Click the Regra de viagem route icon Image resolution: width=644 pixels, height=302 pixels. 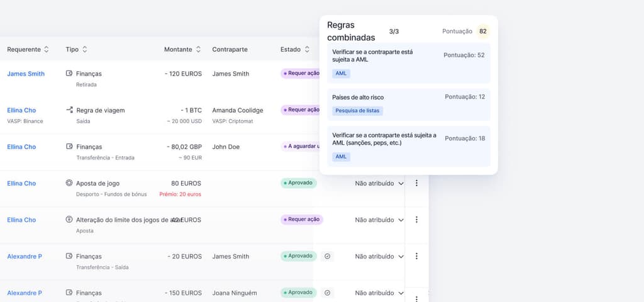pyautogui.click(x=69, y=110)
